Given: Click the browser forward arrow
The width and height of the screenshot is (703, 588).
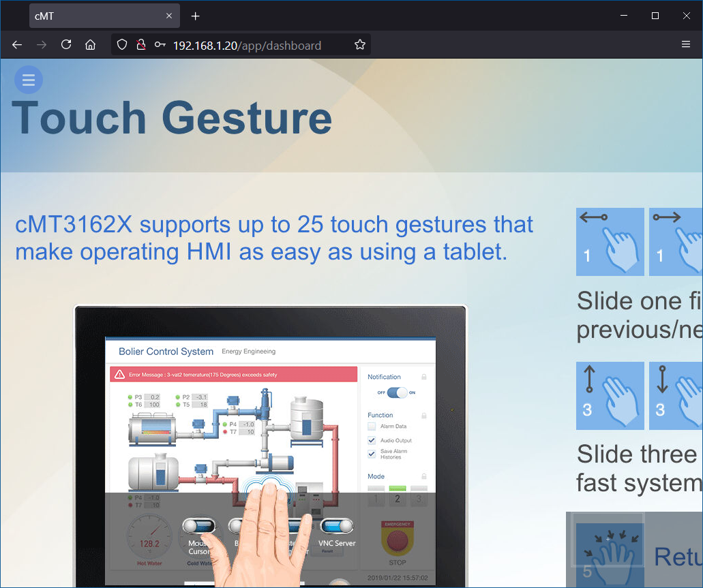Looking at the screenshot, I should click(42, 45).
